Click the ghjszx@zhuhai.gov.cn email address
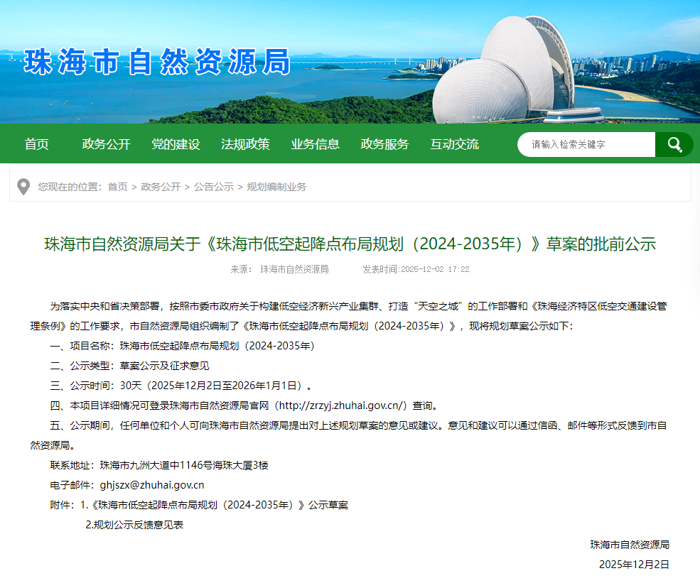The image size is (700, 588). pyautogui.click(x=152, y=485)
